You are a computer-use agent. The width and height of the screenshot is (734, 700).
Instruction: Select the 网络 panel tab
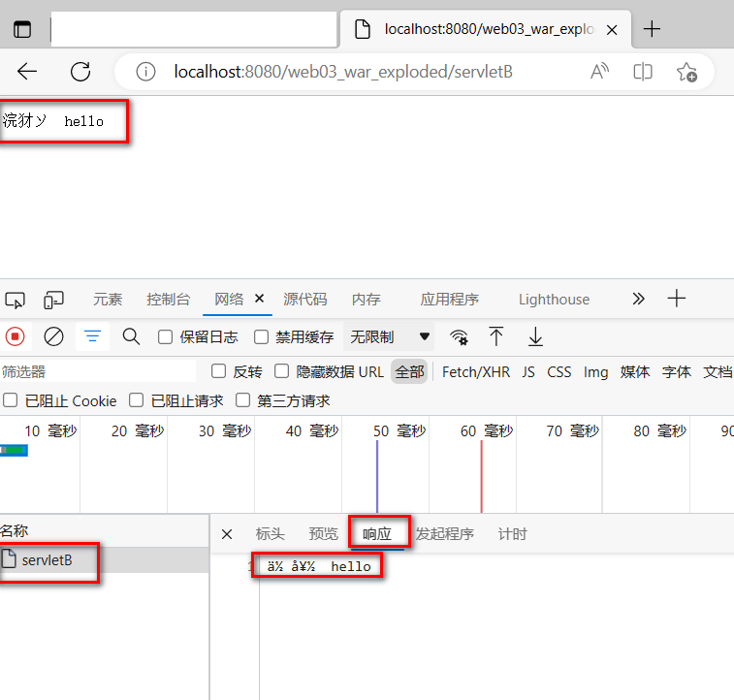[229, 300]
